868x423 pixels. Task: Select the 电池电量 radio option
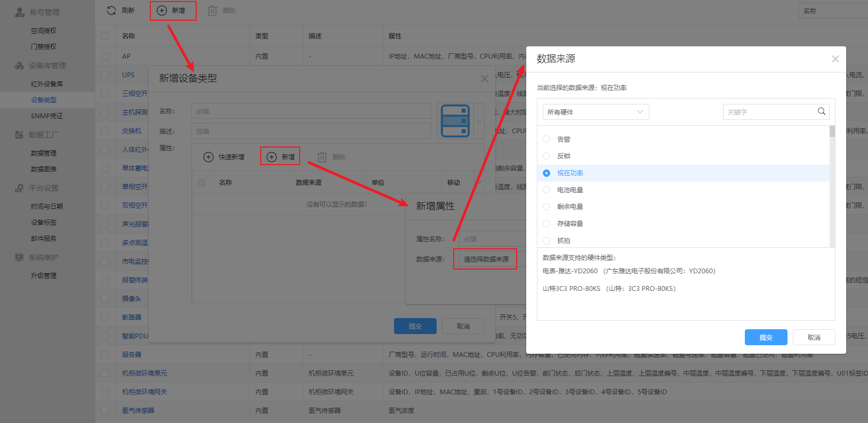click(546, 190)
